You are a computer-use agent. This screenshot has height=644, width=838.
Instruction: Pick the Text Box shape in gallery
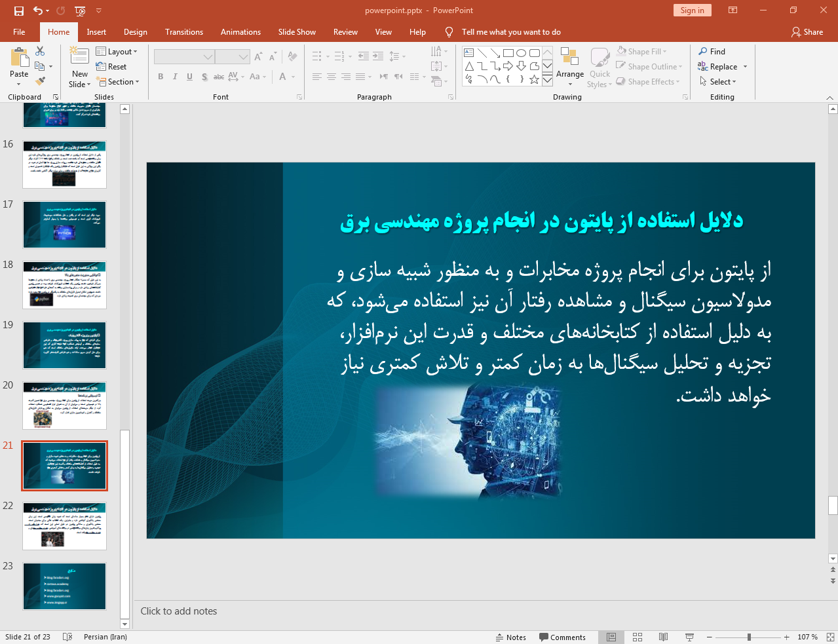click(468, 53)
